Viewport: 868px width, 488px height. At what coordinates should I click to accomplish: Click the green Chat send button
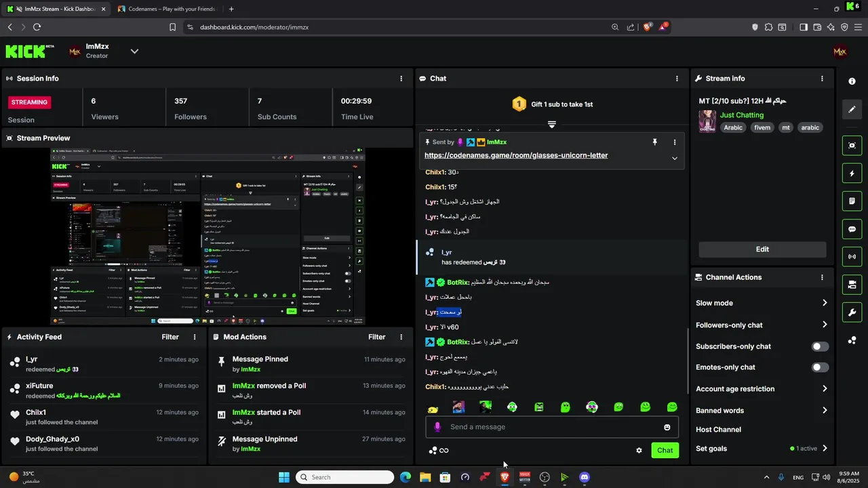click(x=665, y=450)
